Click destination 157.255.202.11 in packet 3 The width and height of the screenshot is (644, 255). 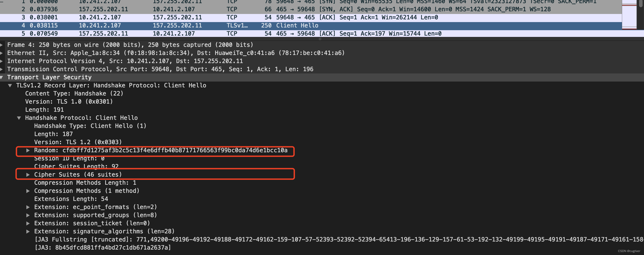pos(177,18)
